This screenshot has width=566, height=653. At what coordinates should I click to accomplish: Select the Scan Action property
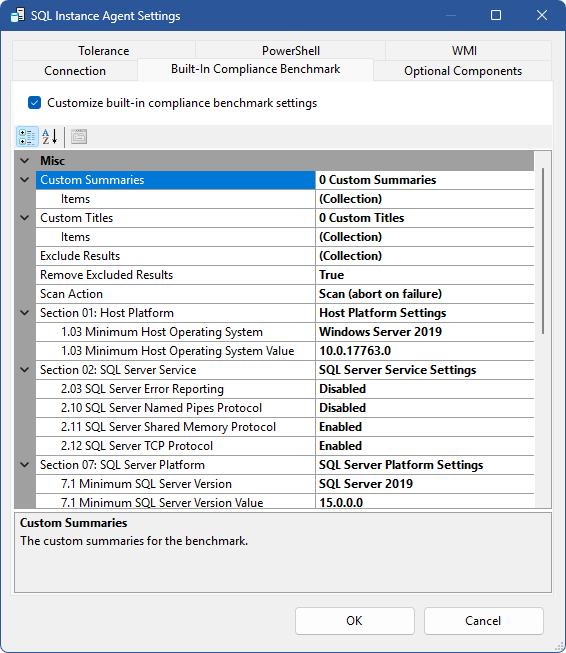click(175, 294)
